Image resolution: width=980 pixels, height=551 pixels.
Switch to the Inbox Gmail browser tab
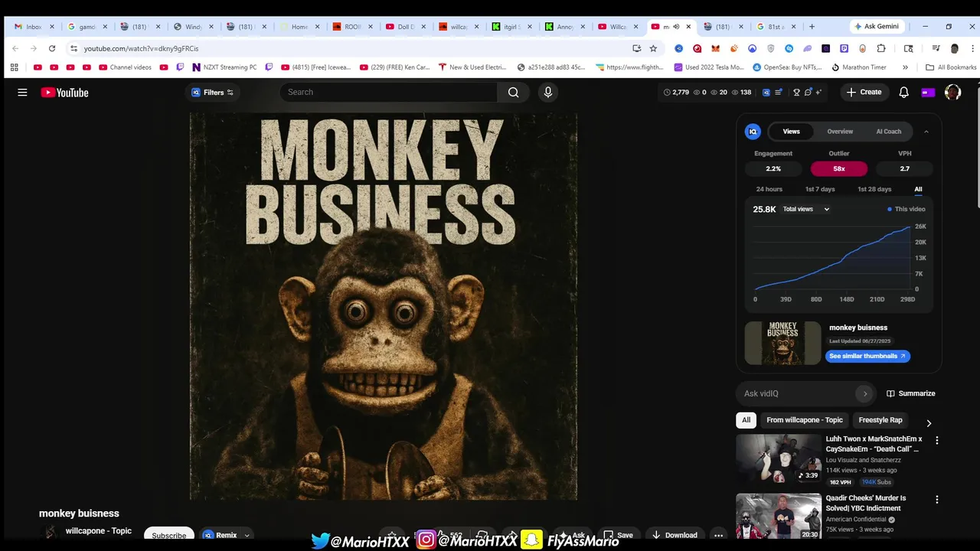34,27
